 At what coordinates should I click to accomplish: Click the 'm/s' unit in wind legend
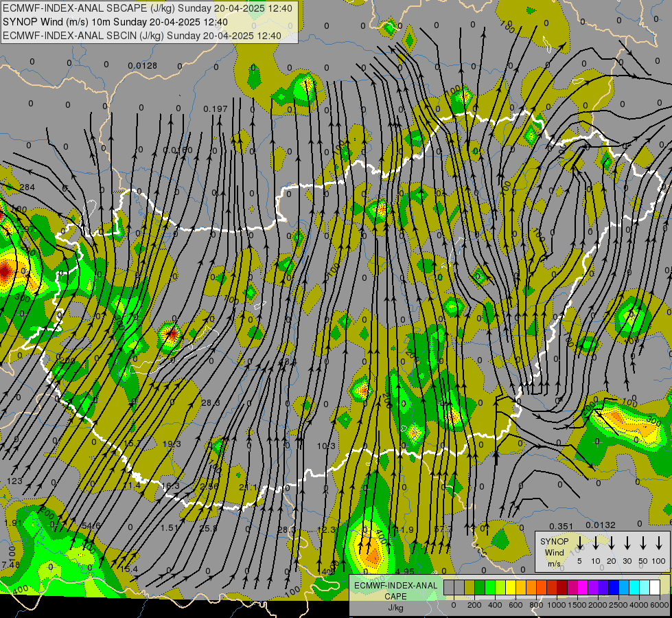pyautogui.click(x=554, y=564)
